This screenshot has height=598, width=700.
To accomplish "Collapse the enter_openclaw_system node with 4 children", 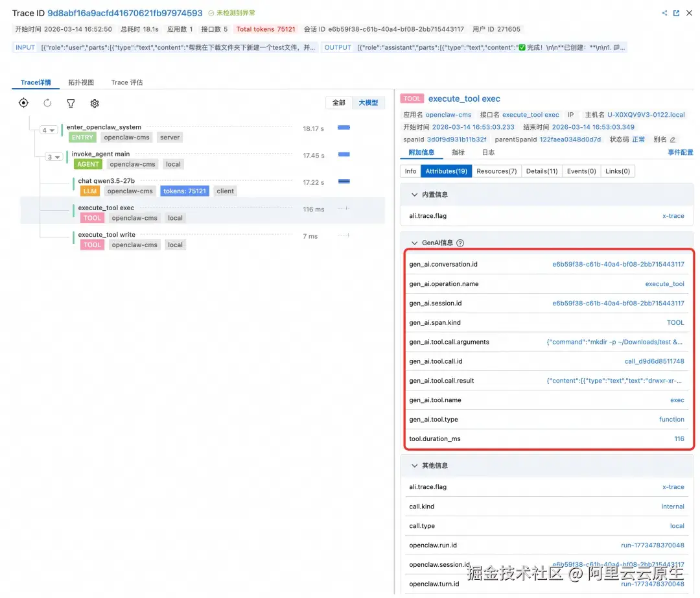I will (x=48, y=130).
